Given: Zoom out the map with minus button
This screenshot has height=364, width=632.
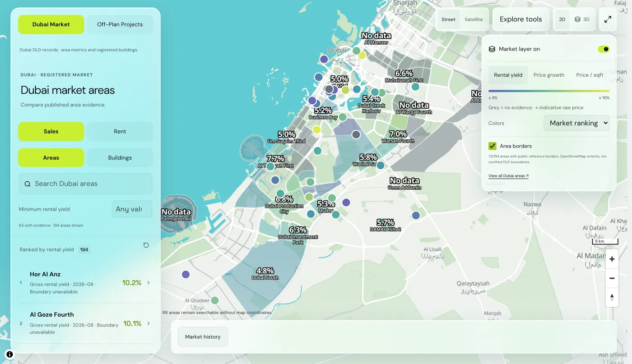Looking at the screenshot, I should (x=612, y=278).
